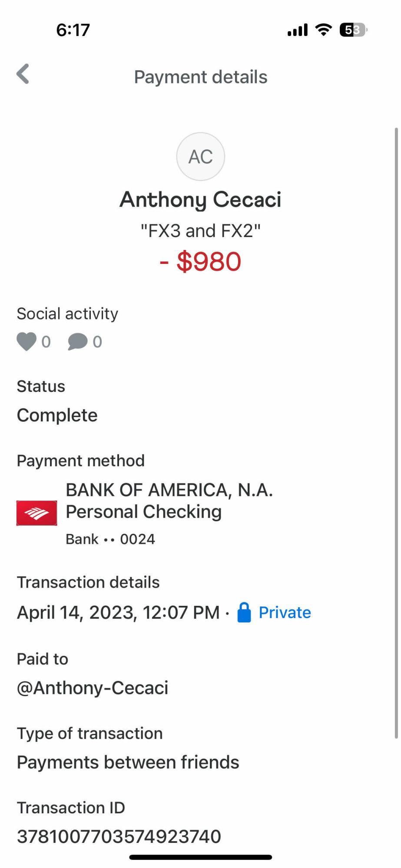Tap the Anthony Cecaci name heading
Screen dimensions: 401x868
[200, 200]
